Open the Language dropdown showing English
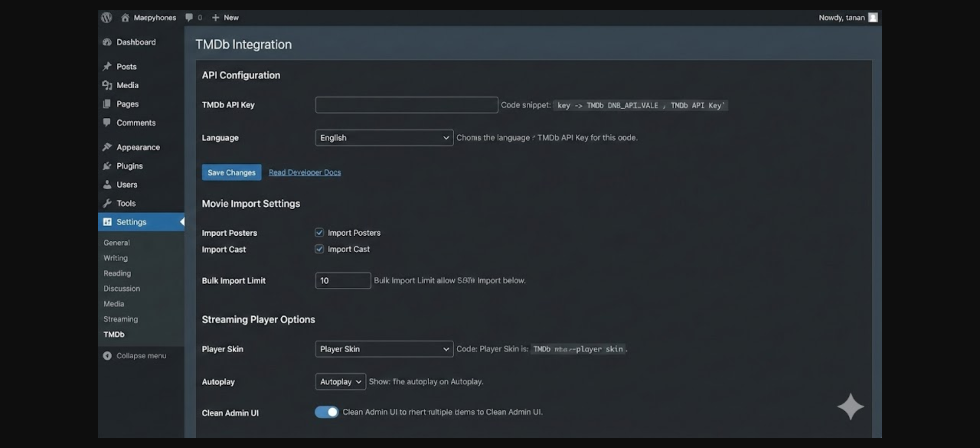Screen dimensions: 980x448 (384, 138)
